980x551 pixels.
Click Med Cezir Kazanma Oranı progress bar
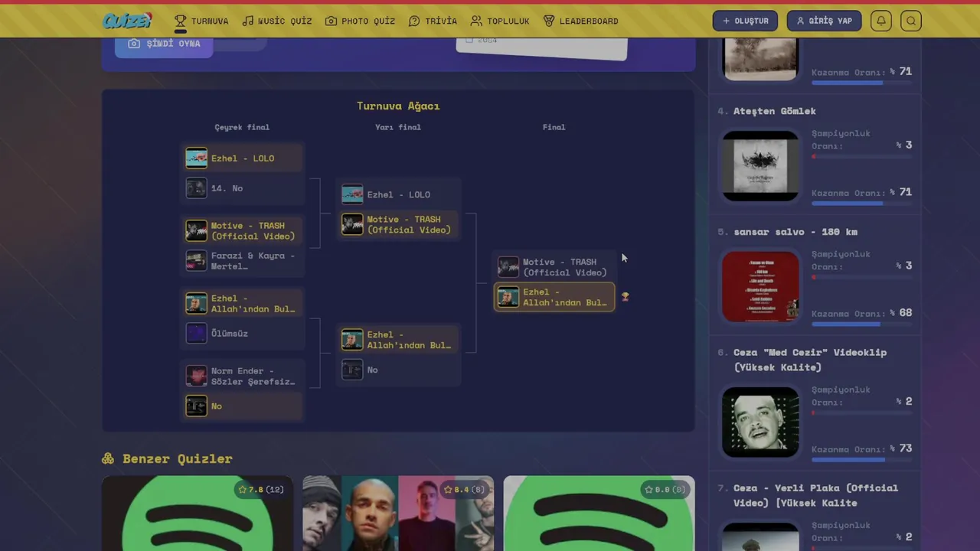point(862,460)
